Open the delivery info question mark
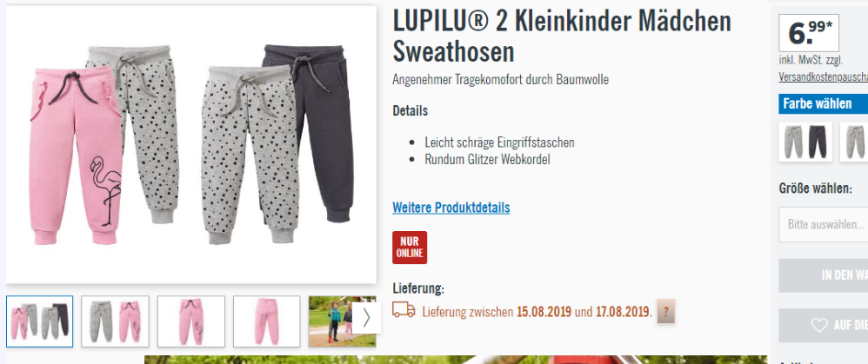The height and width of the screenshot is (364, 868). point(665,312)
